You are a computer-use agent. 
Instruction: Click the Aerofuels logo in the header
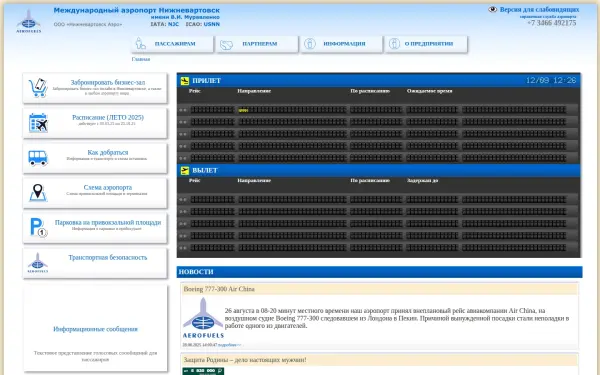(28, 21)
